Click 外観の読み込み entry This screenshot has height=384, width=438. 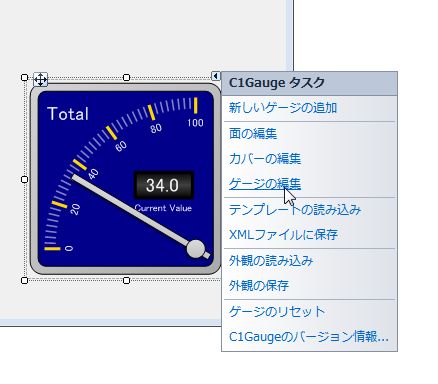coord(271,260)
